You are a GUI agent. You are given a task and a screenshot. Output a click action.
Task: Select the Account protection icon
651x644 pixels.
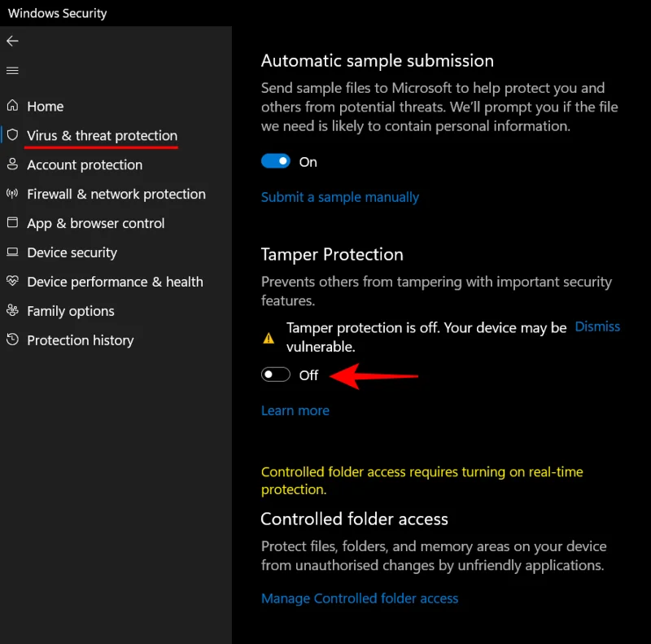[12, 164]
